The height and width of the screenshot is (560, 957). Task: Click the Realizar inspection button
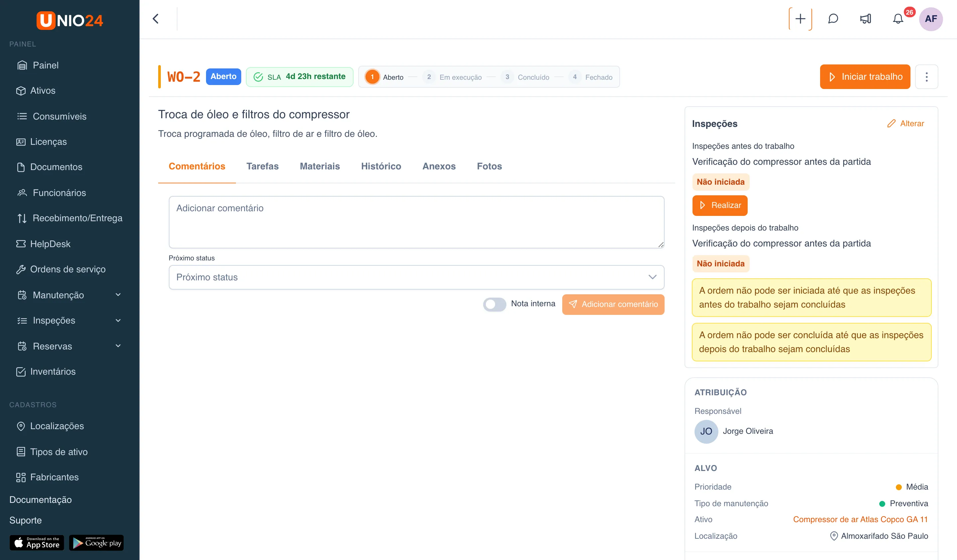[720, 205]
